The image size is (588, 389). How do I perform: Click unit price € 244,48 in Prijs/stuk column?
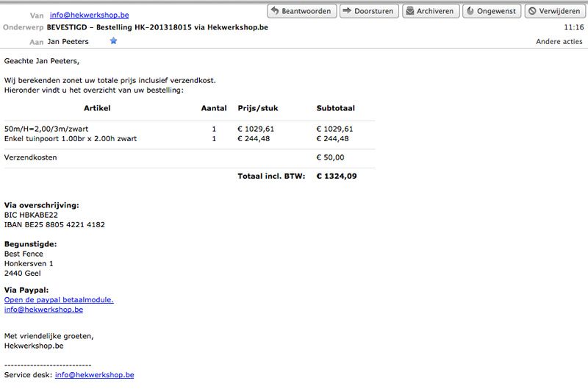click(x=254, y=139)
